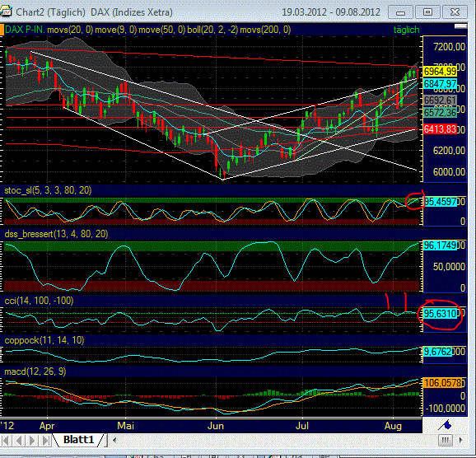Click the dss_bressert(13, 4, 80, 20) panel title
Image resolution: width=476 pixels, height=458 pixels.
click(56, 234)
